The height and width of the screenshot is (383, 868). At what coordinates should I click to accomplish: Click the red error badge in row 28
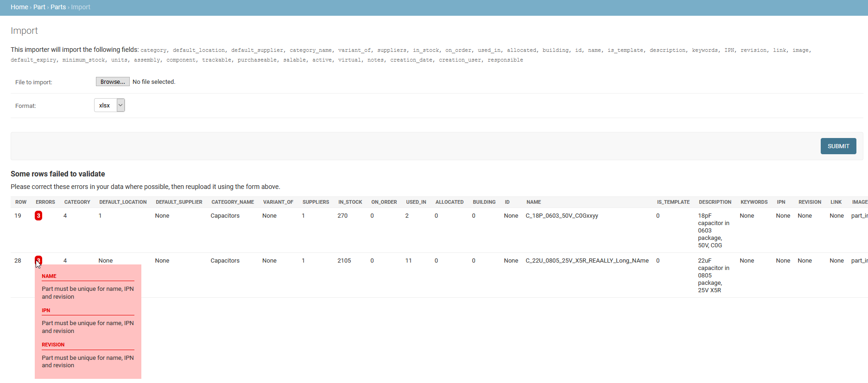[38, 260]
